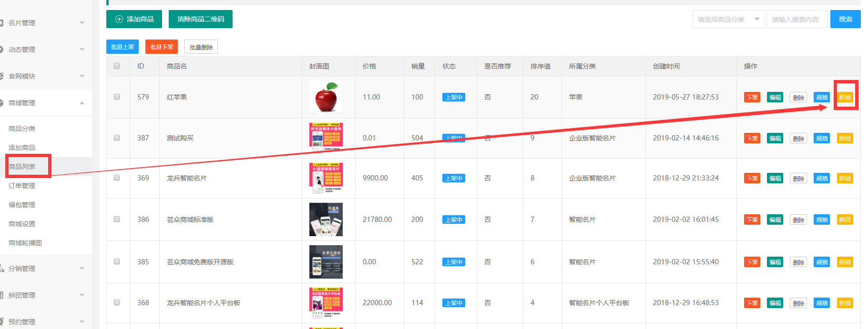The image size is (868, 329).
Task: Open 订单管理 in the sidebar
Action: (x=22, y=186)
